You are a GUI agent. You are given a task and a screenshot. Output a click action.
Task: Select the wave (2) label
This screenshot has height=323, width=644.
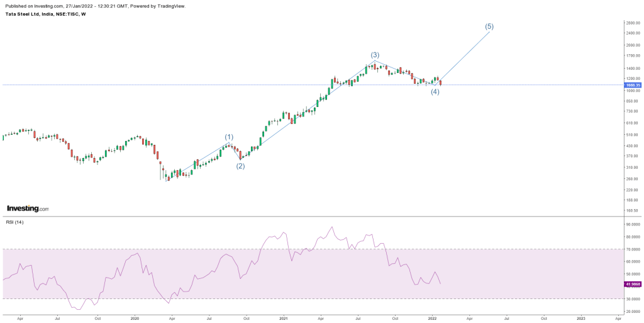tap(240, 166)
